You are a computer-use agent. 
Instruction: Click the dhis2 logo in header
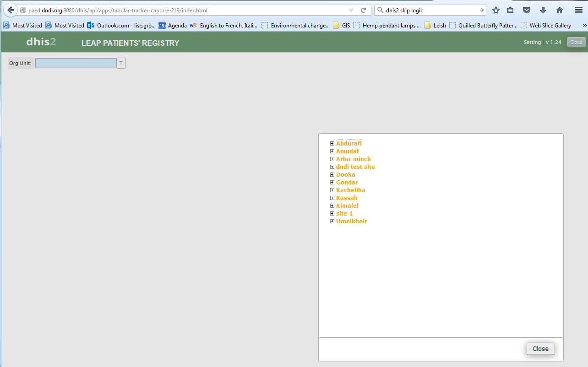41,42
